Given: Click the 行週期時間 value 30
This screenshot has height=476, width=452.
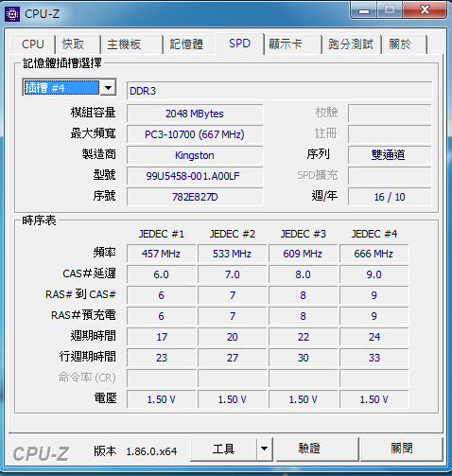Looking at the screenshot, I should (303, 358).
